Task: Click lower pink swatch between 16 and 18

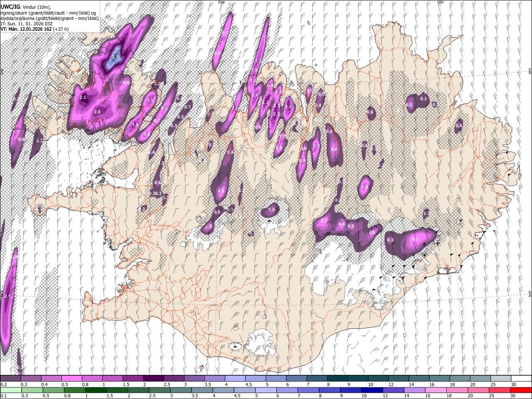Action: (436, 390)
